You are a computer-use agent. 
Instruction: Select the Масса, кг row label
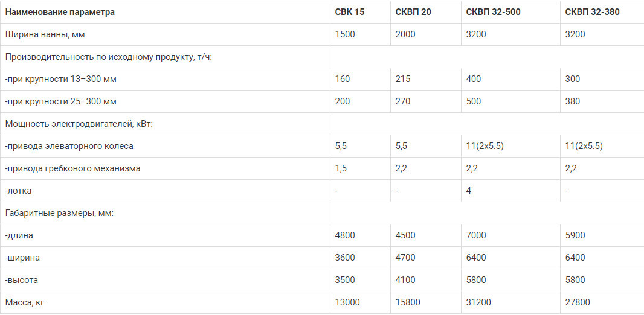click(x=25, y=303)
